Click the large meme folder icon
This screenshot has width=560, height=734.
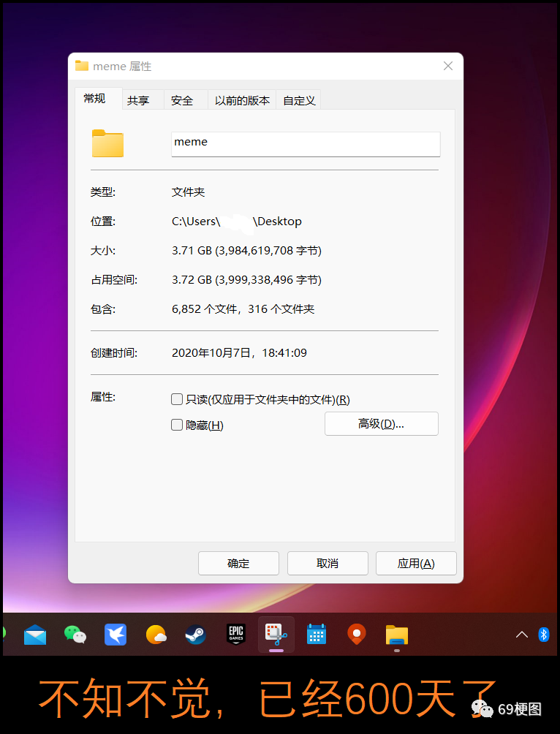coord(107,143)
